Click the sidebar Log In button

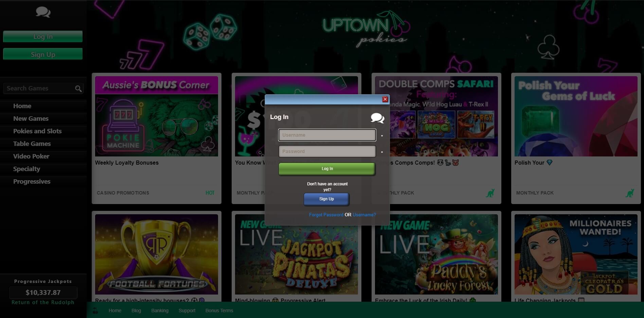[43, 36]
